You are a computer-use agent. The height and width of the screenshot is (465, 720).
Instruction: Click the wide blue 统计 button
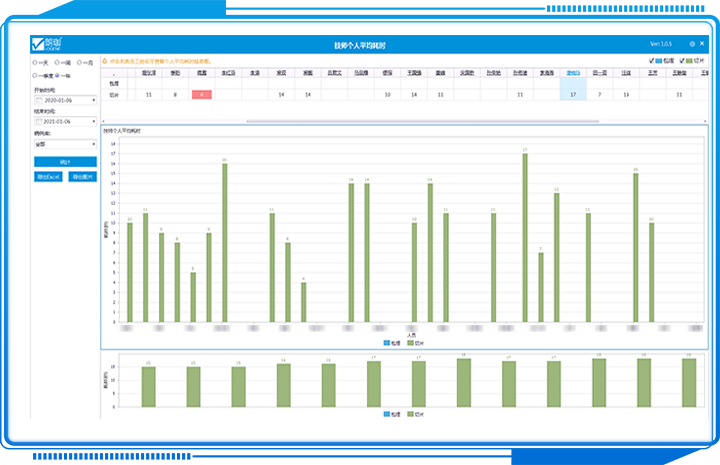tap(65, 161)
